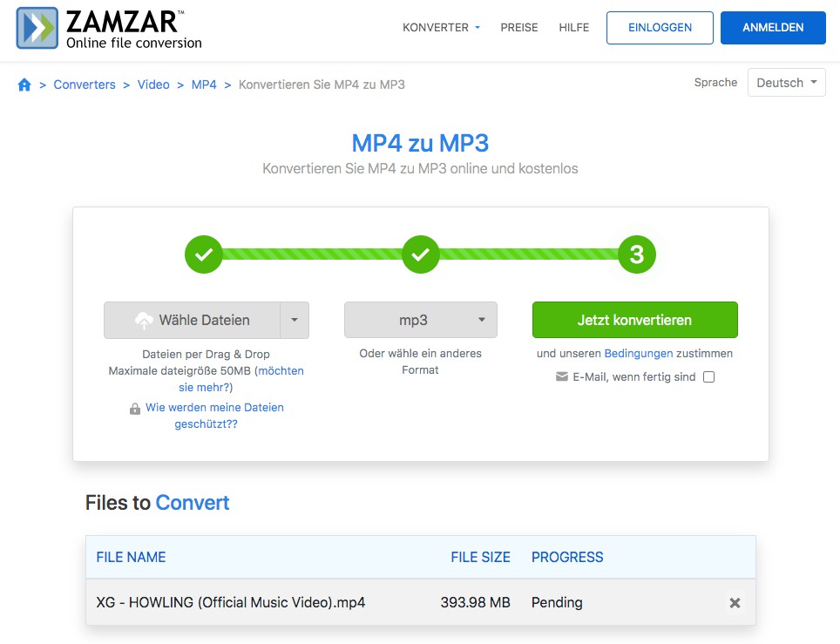Open the Konverter dropdown menu

[x=441, y=27]
